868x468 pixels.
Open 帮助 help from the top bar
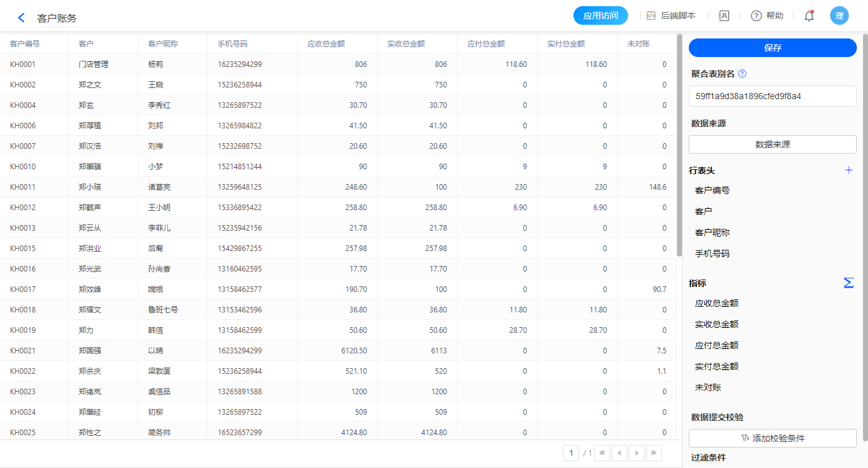pyautogui.click(x=767, y=16)
